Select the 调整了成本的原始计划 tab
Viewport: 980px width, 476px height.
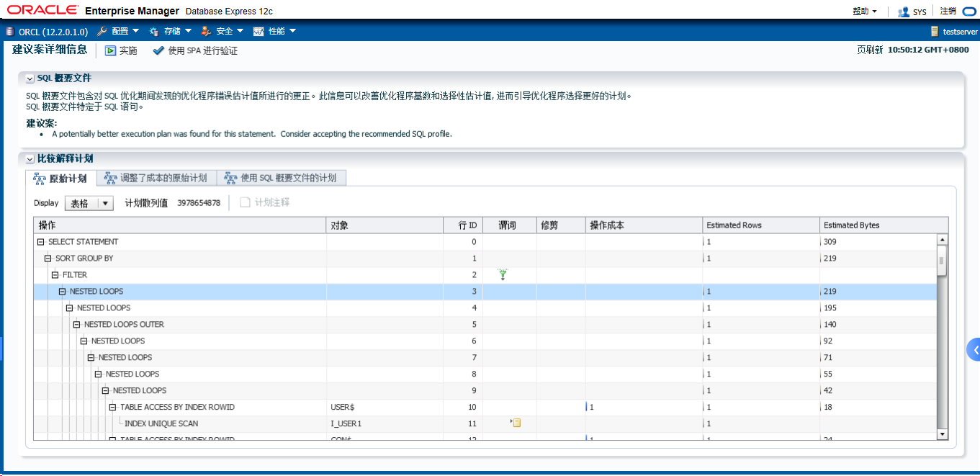[x=158, y=177]
